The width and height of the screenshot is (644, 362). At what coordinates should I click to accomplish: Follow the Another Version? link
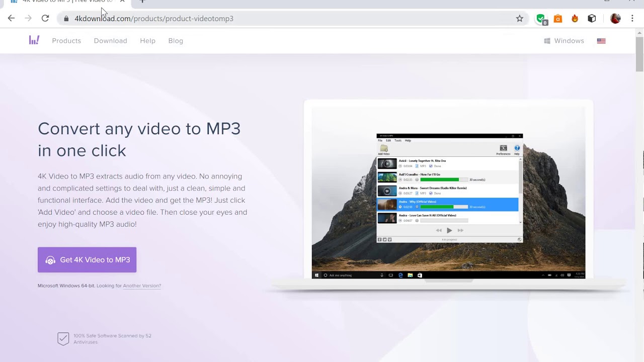[142, 286]
